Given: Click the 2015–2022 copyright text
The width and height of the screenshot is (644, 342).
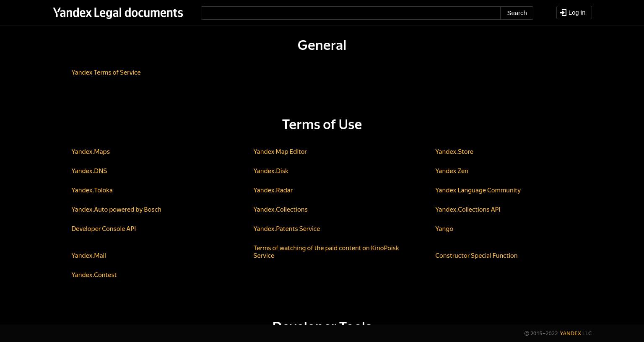Looking at the screenshot, I should tap(541, 334).
